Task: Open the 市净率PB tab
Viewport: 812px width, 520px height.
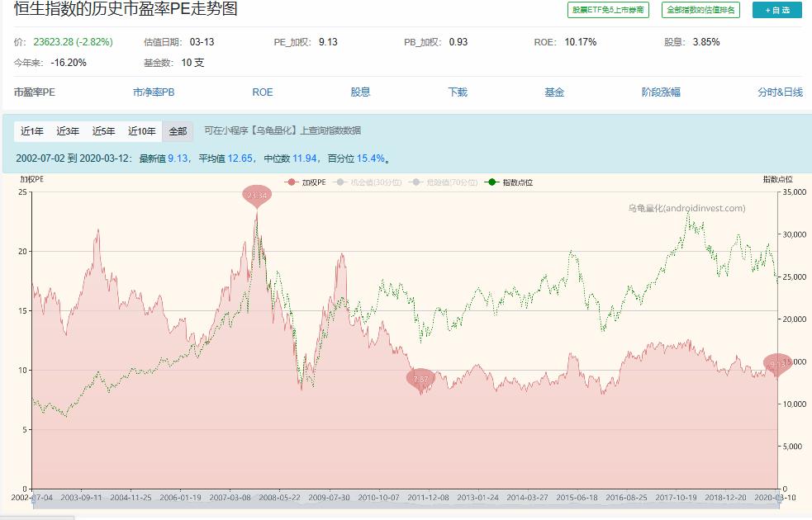Action: tap(154, 92)
